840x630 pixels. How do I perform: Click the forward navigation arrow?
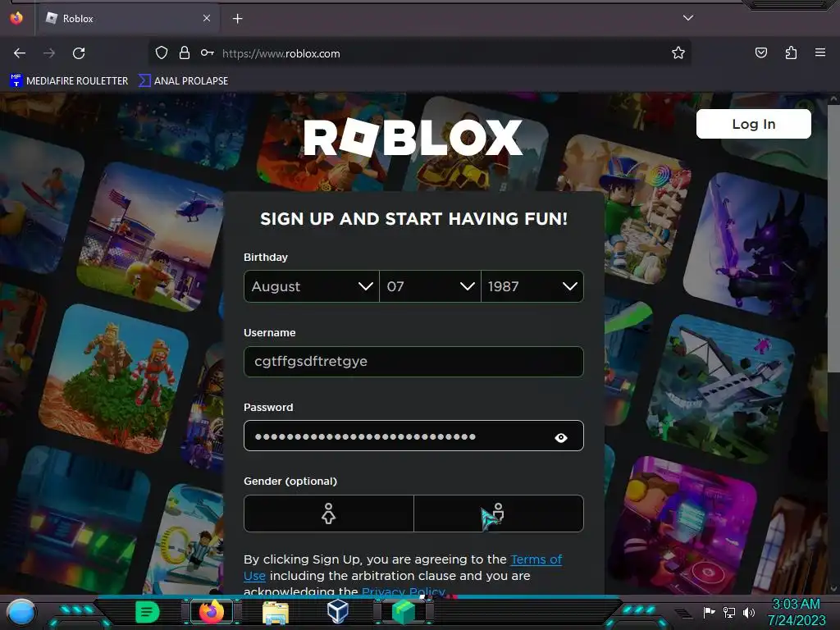pyautogui.click(x=48, y=53)
